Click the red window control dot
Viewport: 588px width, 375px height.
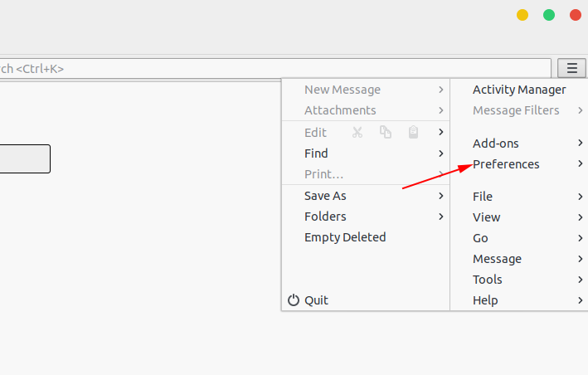pos(576,15)
